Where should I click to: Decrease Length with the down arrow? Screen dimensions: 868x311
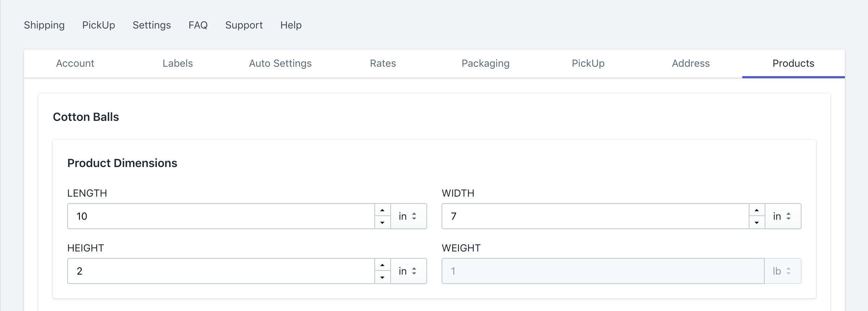point(382,223)
